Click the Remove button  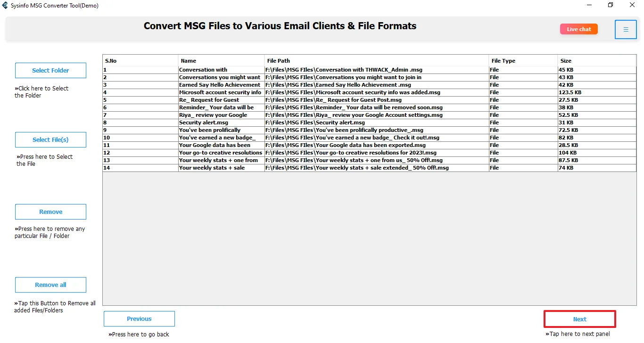coord(50,212)
